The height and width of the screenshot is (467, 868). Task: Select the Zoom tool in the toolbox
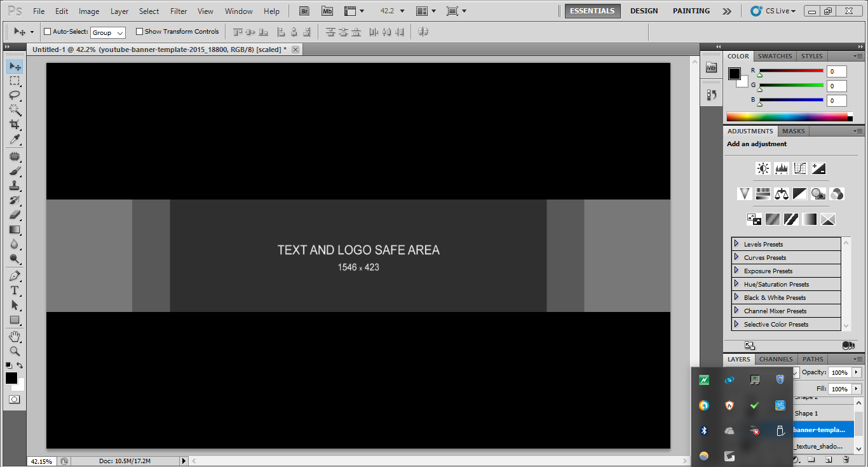tap(15, 351)
